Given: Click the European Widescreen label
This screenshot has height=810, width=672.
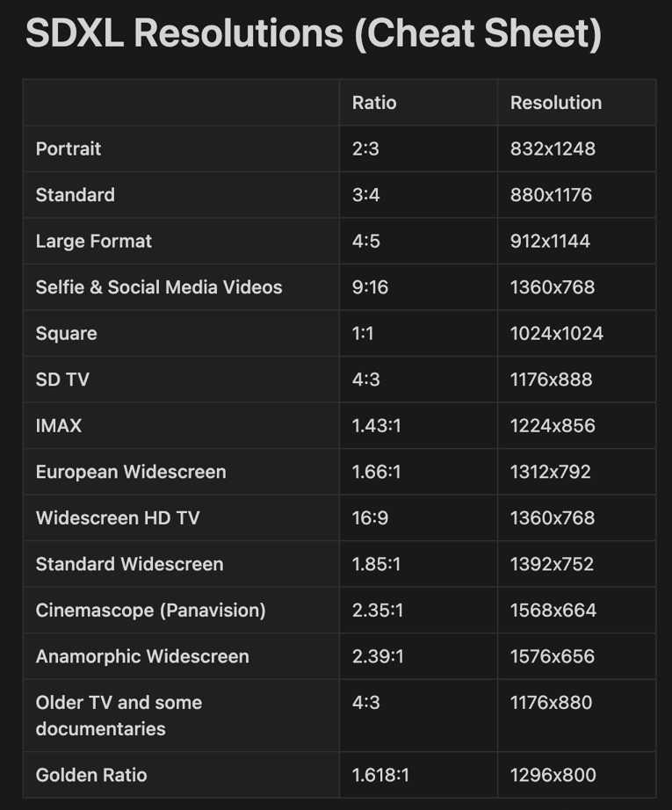Looking at the screenshot, I should coord(131,472).
